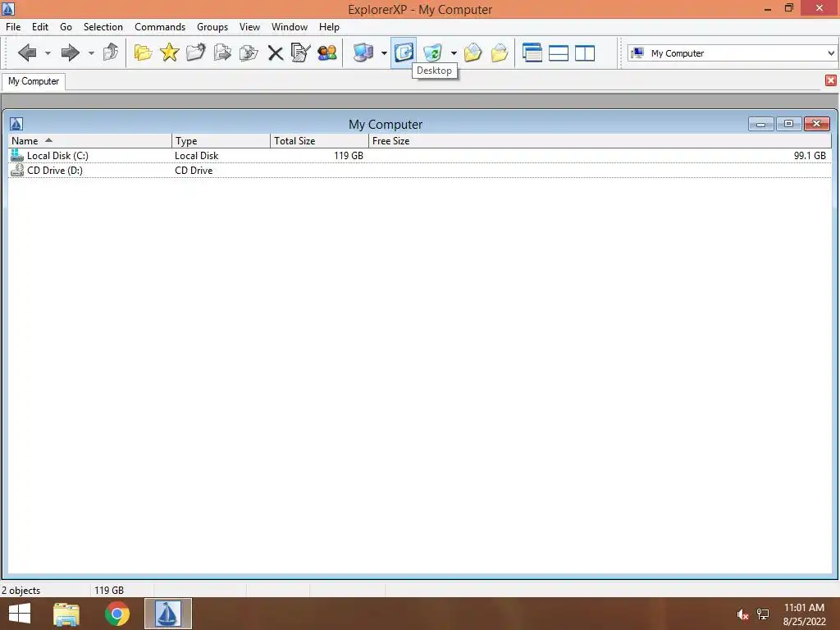Image resolution: width=840 pixels, height=630 pixels.
Task: Open the Recycle Bin toolbar icon
Action: click(432, 52)
